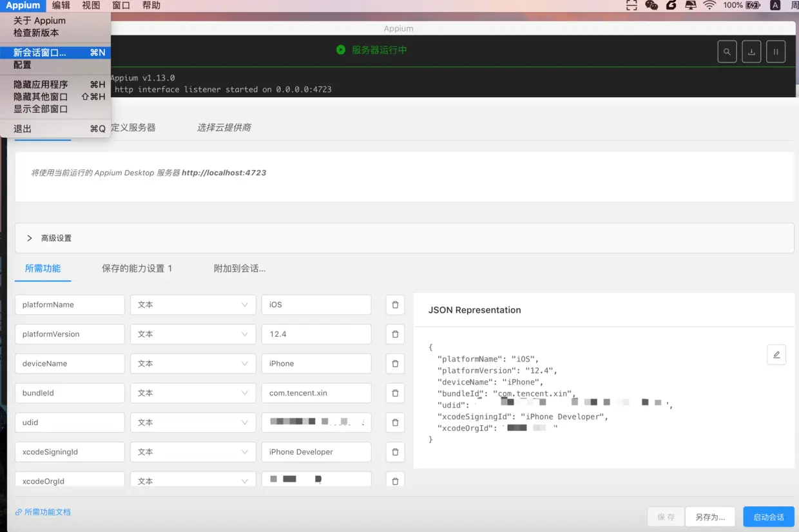799x532 pixels.
Task: Open type dropdown for platformName row
Action: tap(193, 305)
